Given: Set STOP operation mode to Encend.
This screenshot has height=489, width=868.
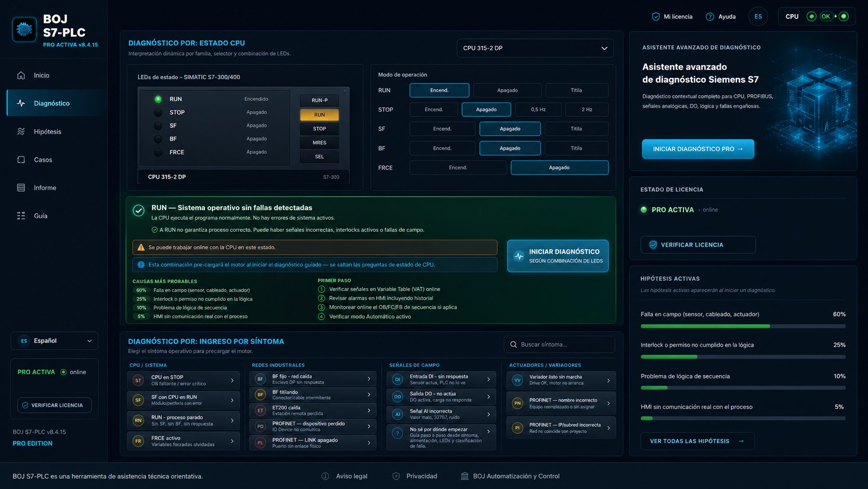Looking at the screenshot, I should point(433,110).
